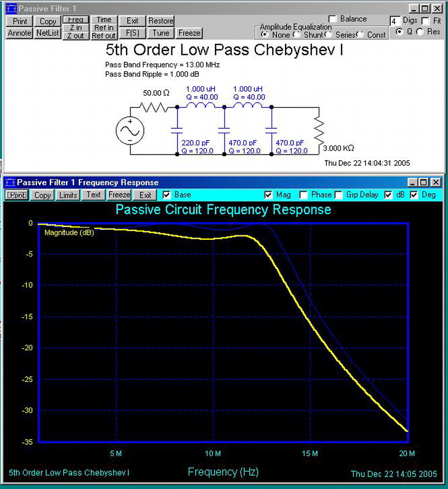The image size is (448, 489).
Task: Minimize the Frequency Response window
Action: (413, 182)
